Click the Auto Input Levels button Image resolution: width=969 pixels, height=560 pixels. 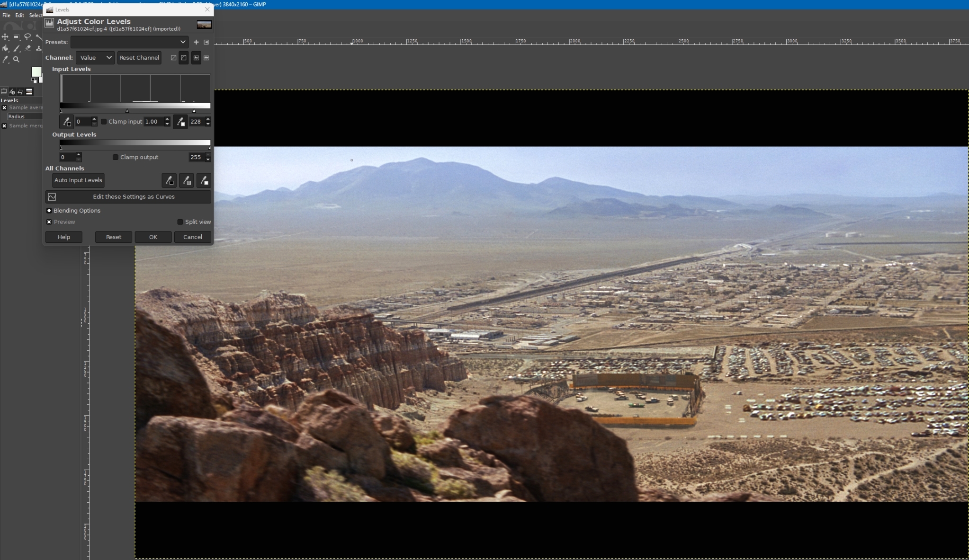click(78, 180)
